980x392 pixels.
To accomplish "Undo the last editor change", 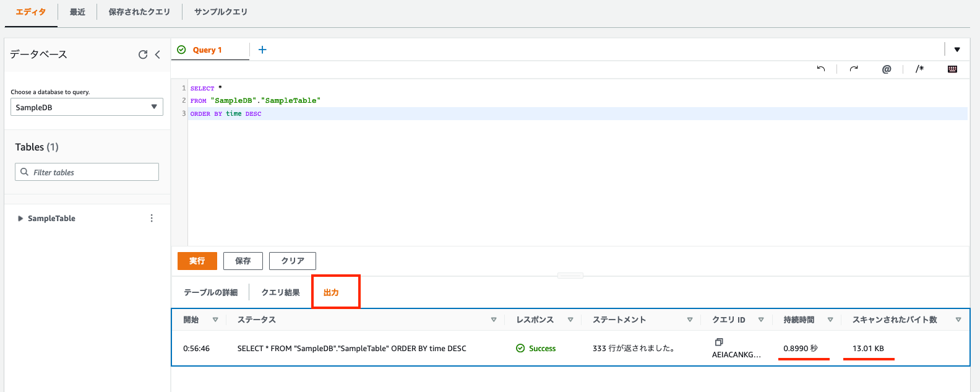I will point(821,69).
